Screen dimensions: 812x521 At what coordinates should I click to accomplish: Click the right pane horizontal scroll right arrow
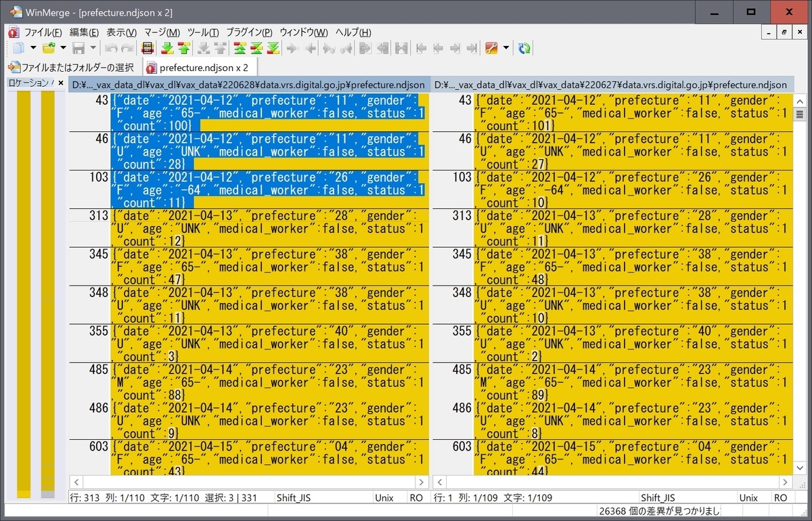pyautogui.click(x=785, y=482)
